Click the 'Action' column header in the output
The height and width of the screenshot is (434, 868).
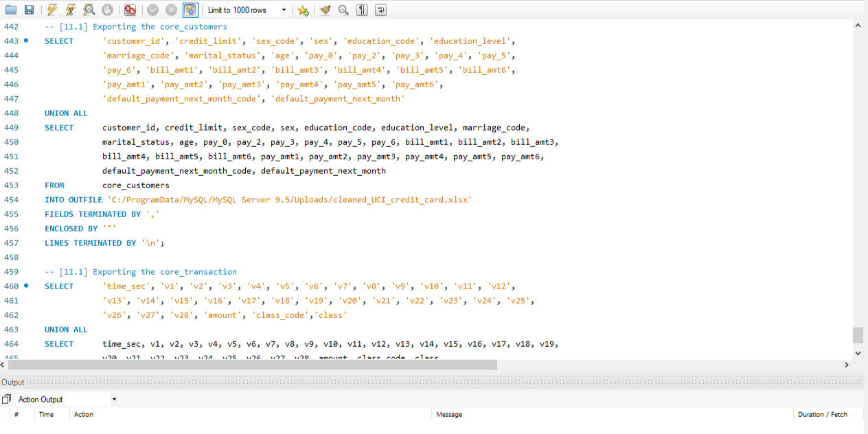pos(84,415)
